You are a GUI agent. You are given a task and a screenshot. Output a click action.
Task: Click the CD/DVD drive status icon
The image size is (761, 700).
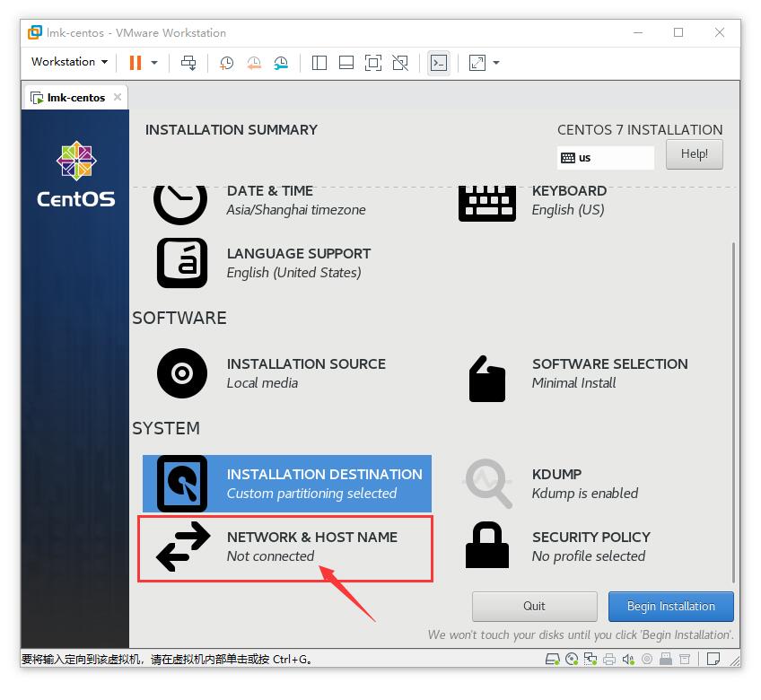[572, 660]
